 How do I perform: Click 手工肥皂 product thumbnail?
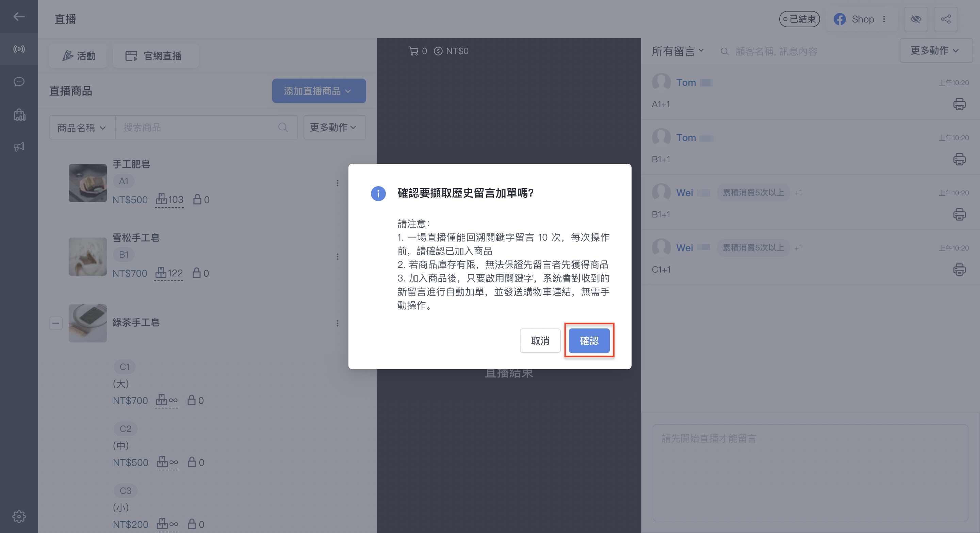pos(87,183)
